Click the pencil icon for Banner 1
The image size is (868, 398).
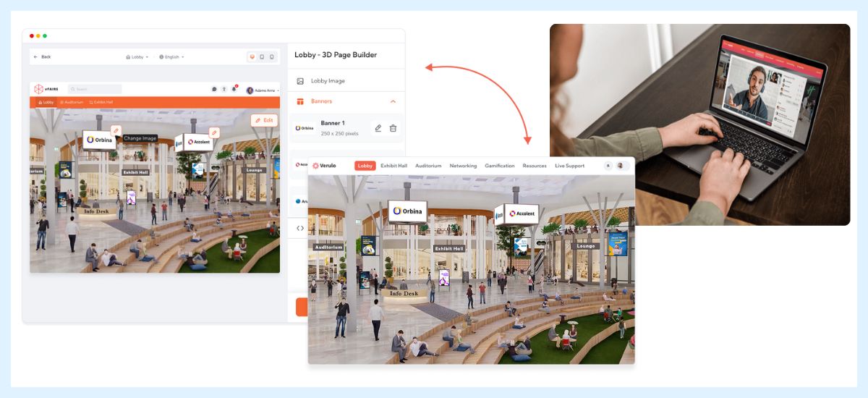point(378,128)
